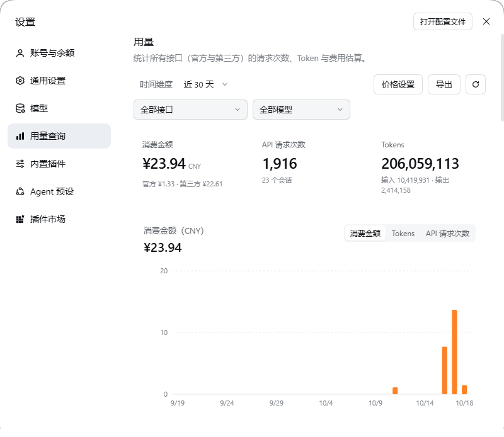Viewport: 504px width, 437px height.
Task: Click the user icon beside 账号与余额
Action: click(x=20, y=53)
